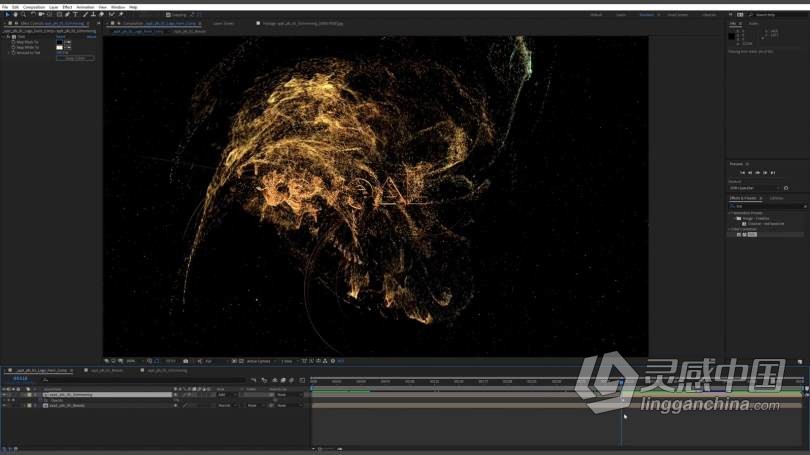Image resolution: width=810 pixels, height=455 pixels.
Task: Collapse Color Correction category in Effects panel
Action: [x=730, y=229]
